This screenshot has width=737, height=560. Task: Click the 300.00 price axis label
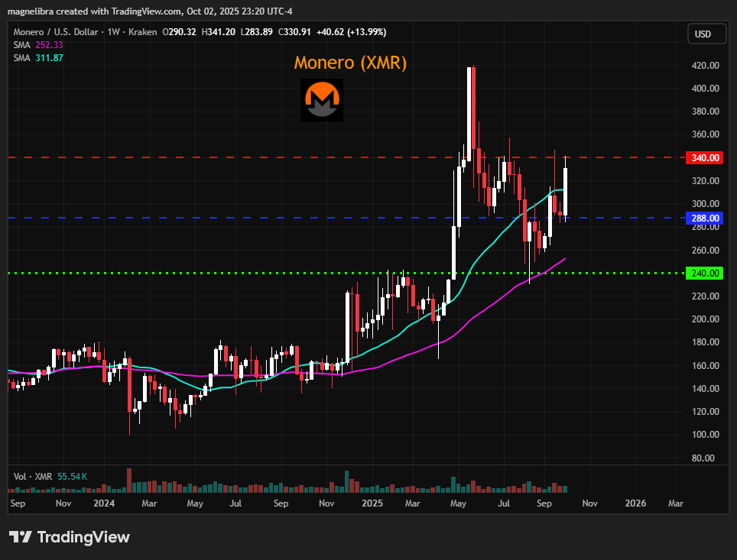705,204
